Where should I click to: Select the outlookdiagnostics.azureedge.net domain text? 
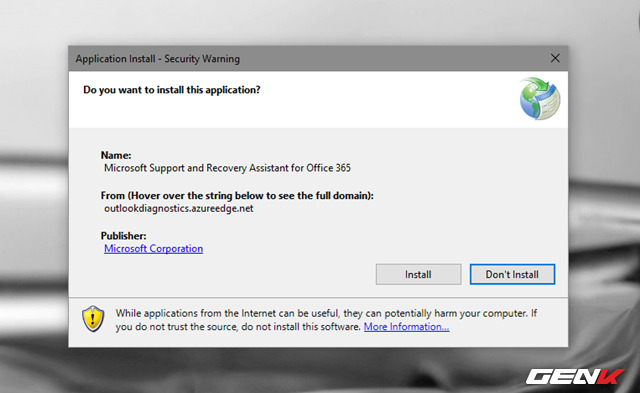[179, 209]
